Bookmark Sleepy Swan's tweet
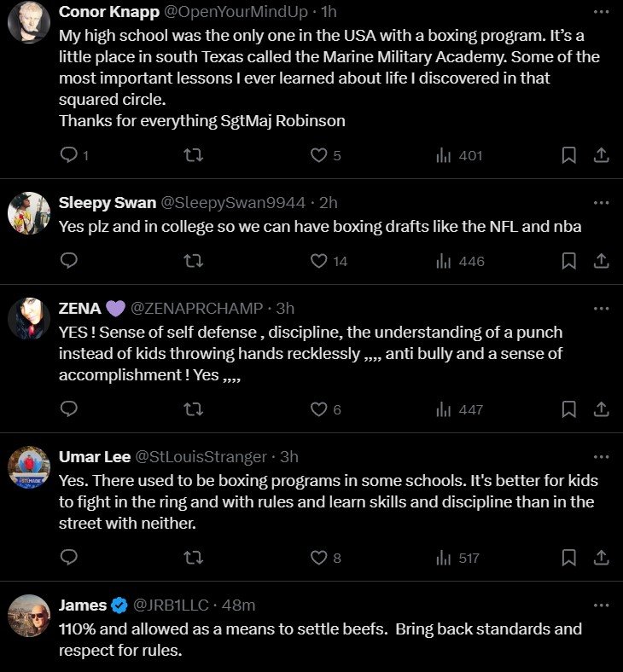623x672 pixels. click(568, 261)
